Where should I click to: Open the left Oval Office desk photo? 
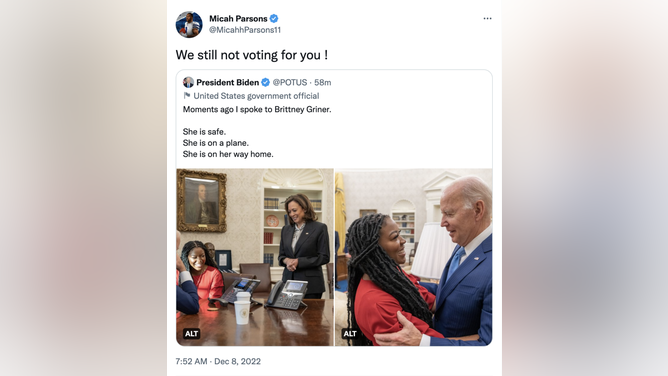tap(255, 257)
